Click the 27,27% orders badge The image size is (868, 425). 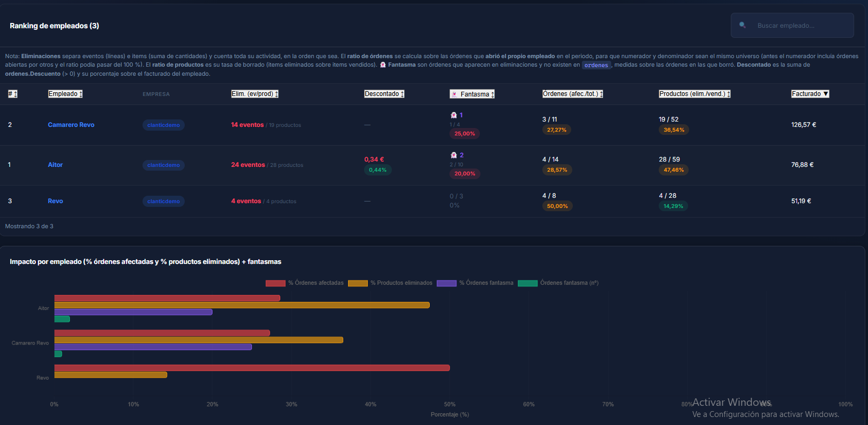557,130
